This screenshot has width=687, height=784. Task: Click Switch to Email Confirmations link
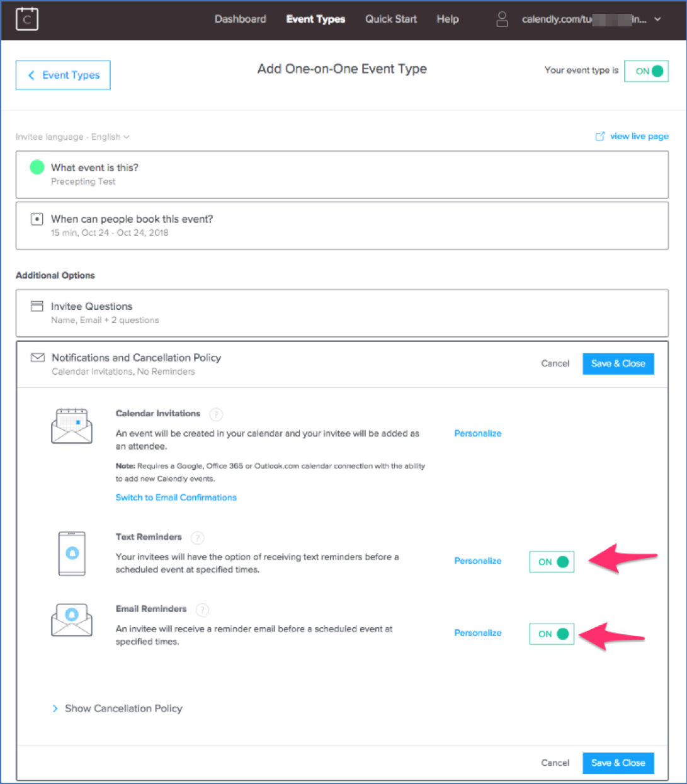click(176, 497)
